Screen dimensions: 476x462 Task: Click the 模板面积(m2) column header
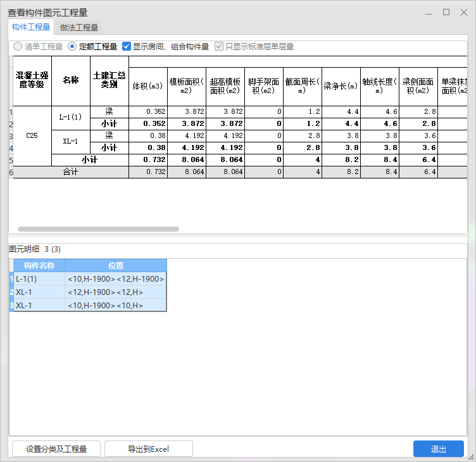[186, 87]
